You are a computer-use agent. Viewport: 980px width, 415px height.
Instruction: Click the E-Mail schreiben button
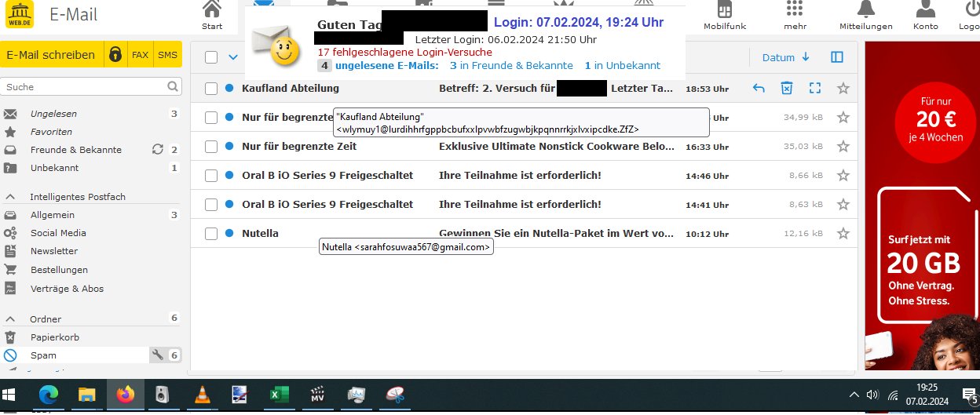coord(51,55)
